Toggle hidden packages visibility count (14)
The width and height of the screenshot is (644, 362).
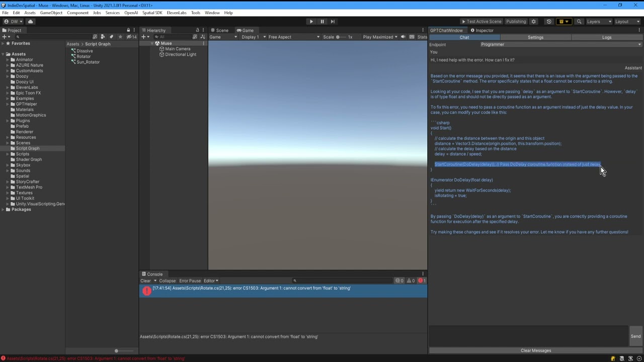pos(131,37)
